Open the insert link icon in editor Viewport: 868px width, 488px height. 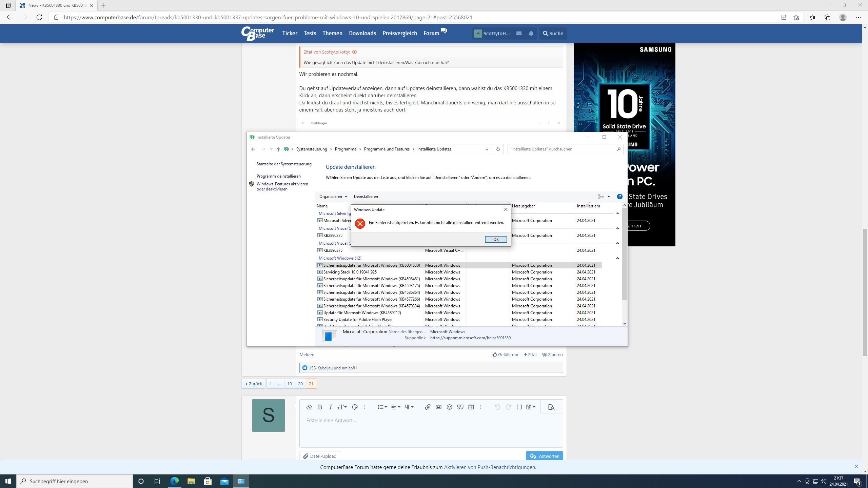(428, 407)
